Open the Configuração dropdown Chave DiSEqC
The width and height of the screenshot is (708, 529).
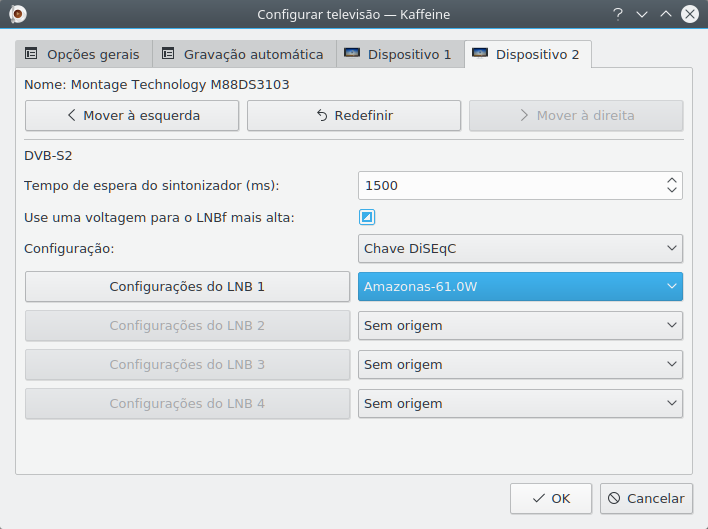[520, 248]
